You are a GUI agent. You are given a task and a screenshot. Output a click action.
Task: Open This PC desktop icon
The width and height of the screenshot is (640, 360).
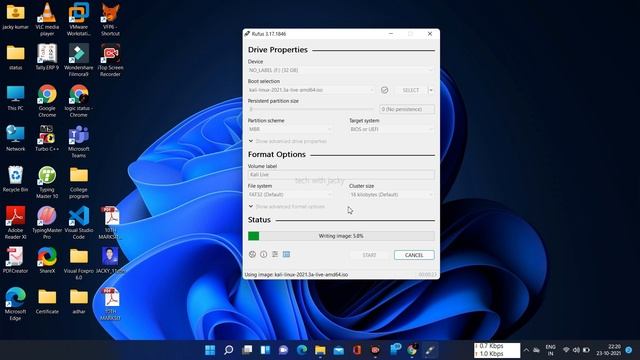tap(16, 98)
